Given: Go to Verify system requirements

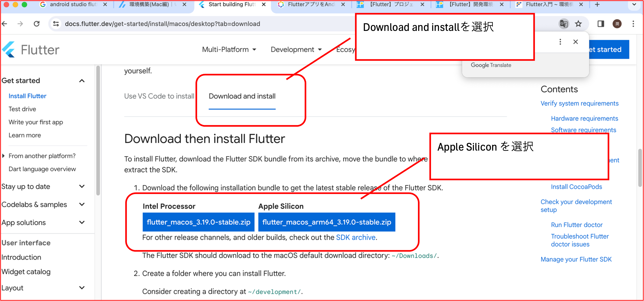Looking at the screenshot, I should click(579, 103).
